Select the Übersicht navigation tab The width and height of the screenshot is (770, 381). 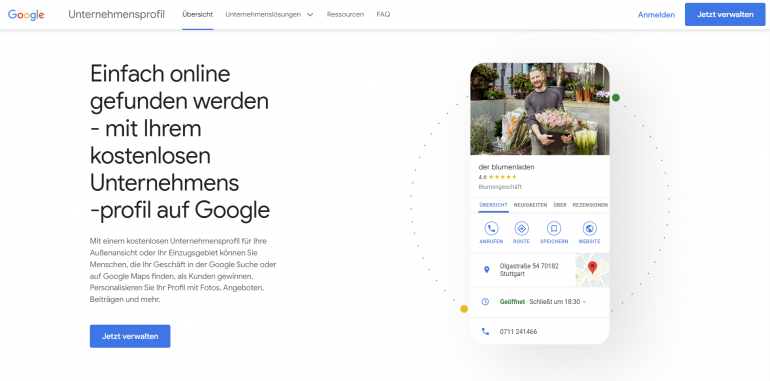[197, 14]
